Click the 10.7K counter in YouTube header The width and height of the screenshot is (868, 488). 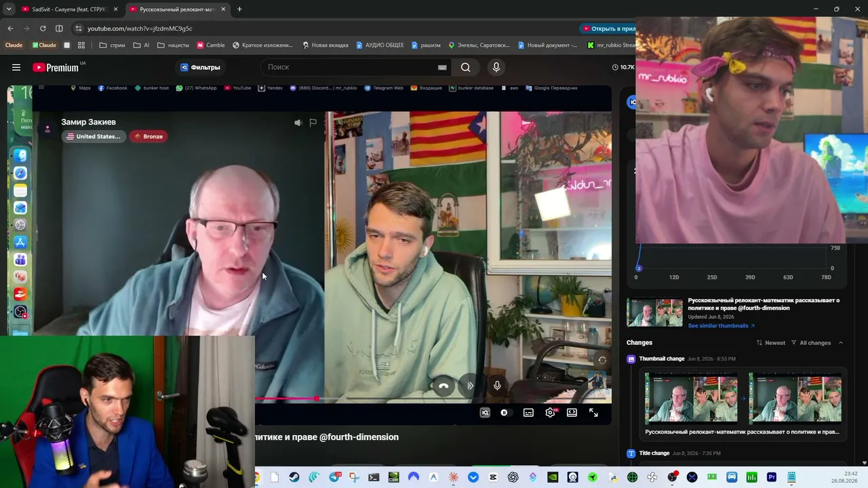[x=623, y=67]
